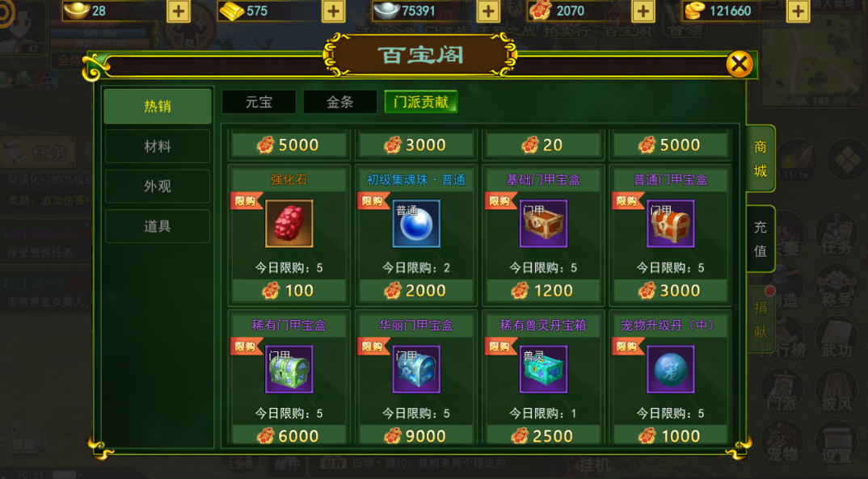Select the blue 初级集魂珠 orb icon
The height and width of the screenshot is (479, 868).
pyautogui.click(x=416, y=224)
